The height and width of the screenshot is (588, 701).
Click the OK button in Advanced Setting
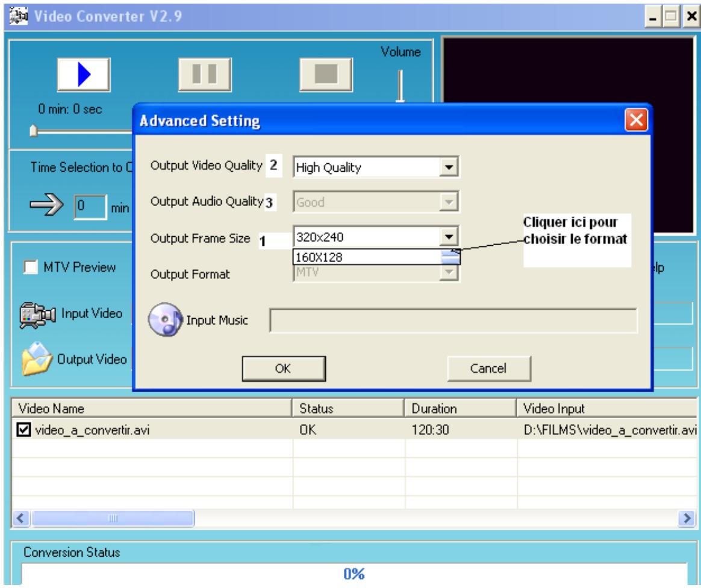coord(284,369)
